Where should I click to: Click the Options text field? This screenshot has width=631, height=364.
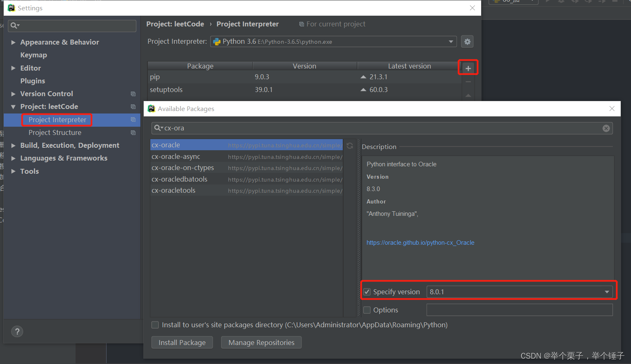[x=520, y=310]
